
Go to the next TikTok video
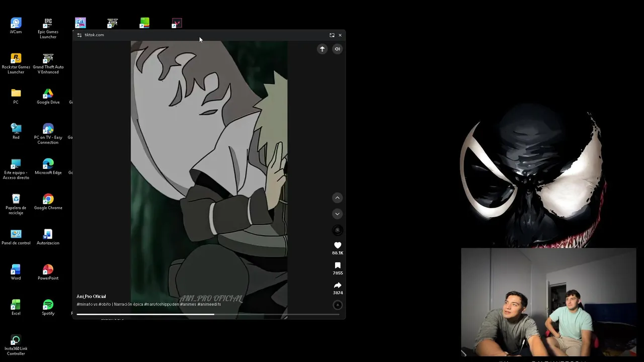click(338, 214)
